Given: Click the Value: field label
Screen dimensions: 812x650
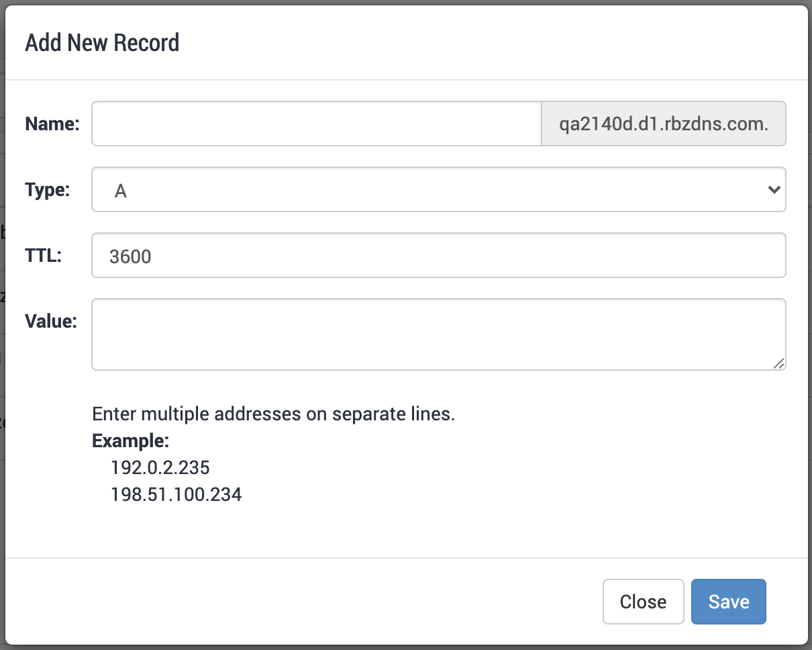Looking at the screenshot, I should click(x=52, y=321).
